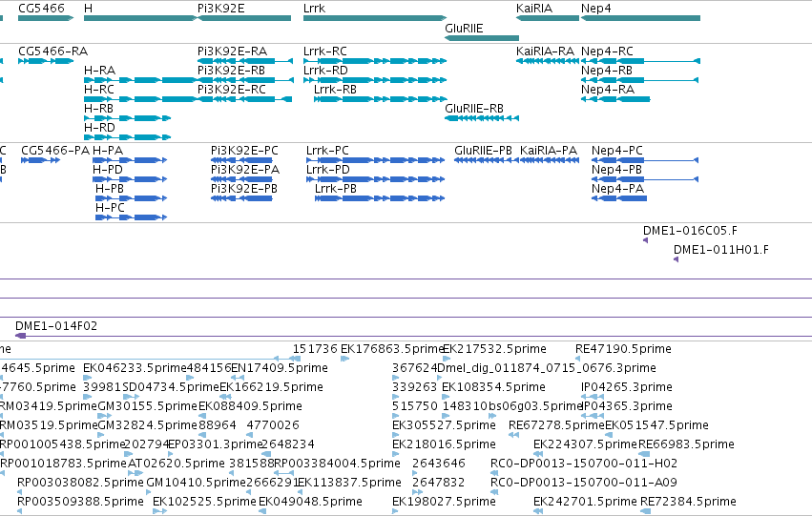Select the GluRIIE gene bar

(x=482, y=38)
